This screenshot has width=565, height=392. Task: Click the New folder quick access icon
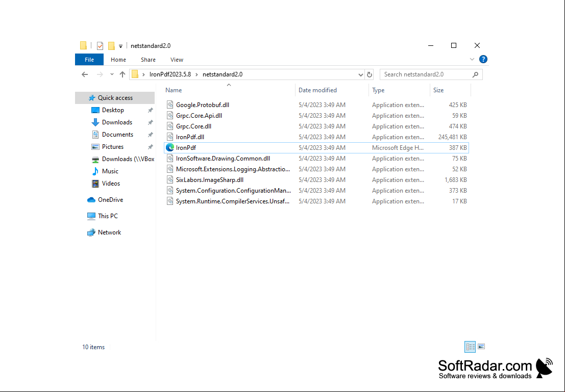(111, 46)
